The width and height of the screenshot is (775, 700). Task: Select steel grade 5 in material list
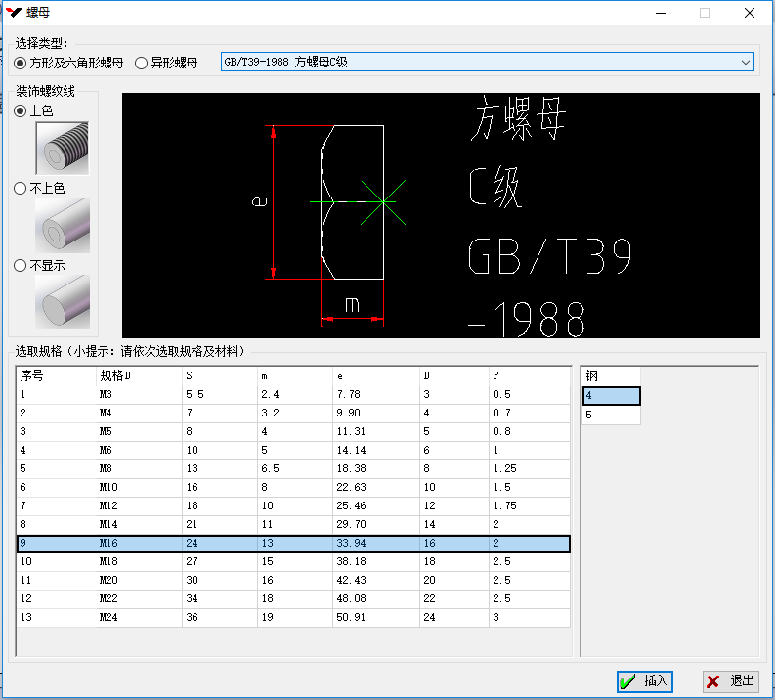click(x=611, y=415)
